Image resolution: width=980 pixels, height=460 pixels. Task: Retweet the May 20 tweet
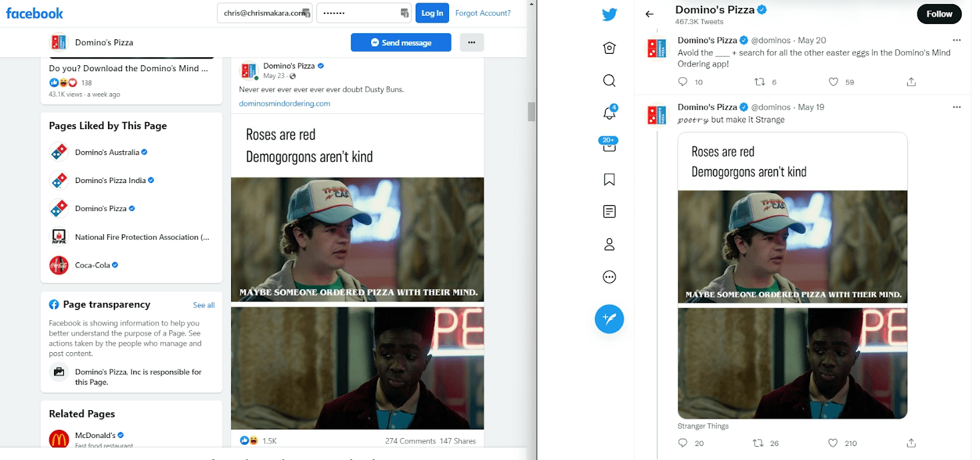759,82
